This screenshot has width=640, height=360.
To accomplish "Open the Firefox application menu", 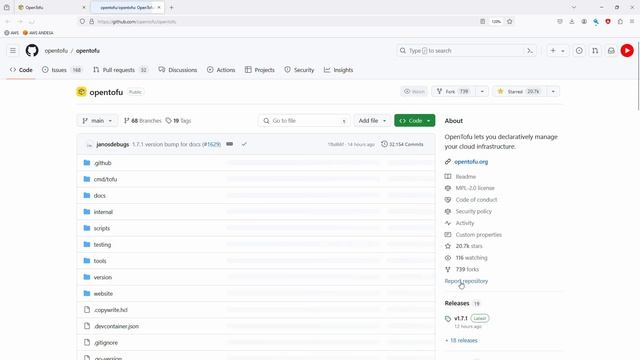I will [x=632, y=21].
